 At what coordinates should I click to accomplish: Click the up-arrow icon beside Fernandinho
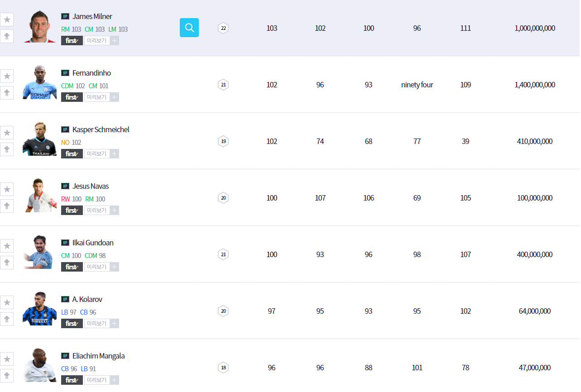click(x=7, y=93)
